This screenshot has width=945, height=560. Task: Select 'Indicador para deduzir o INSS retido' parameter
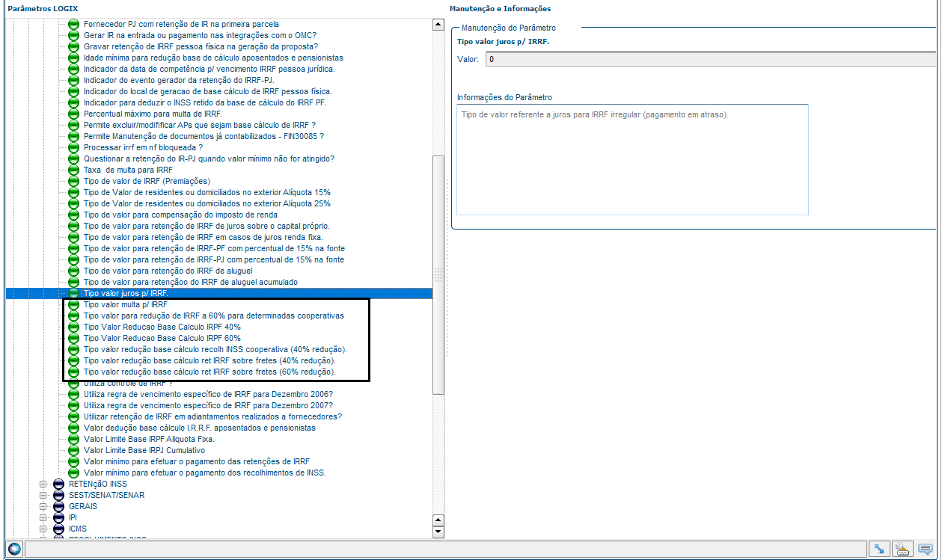pyautogui.click(x=204, y=102)
